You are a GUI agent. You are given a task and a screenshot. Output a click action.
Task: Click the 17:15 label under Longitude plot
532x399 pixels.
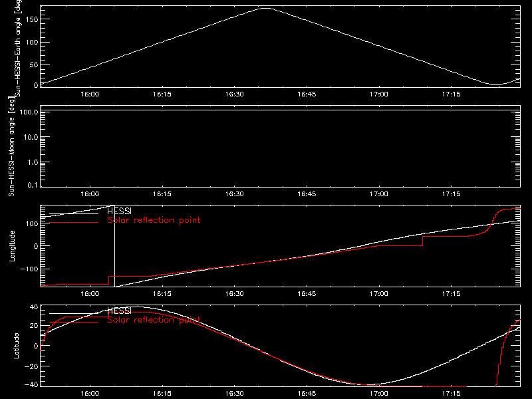pyautogui.click(x=452, y=294)
